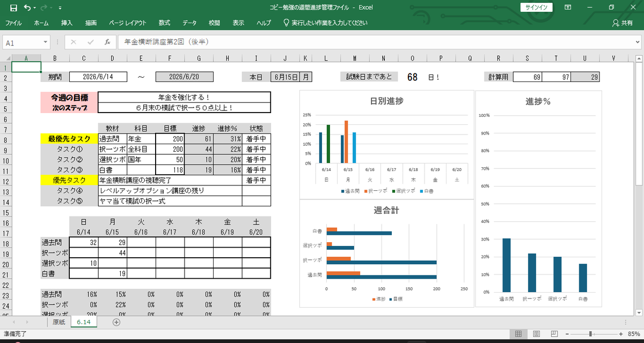Screen dimensions: 644x343
Task: Select the 過去問 Sunday value 32
Action: coord(84,243)
